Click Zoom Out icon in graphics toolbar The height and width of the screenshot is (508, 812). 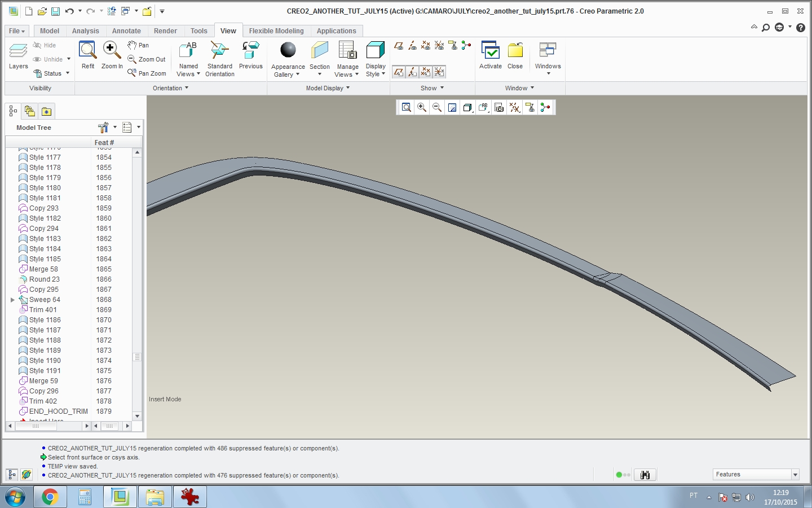436,107
